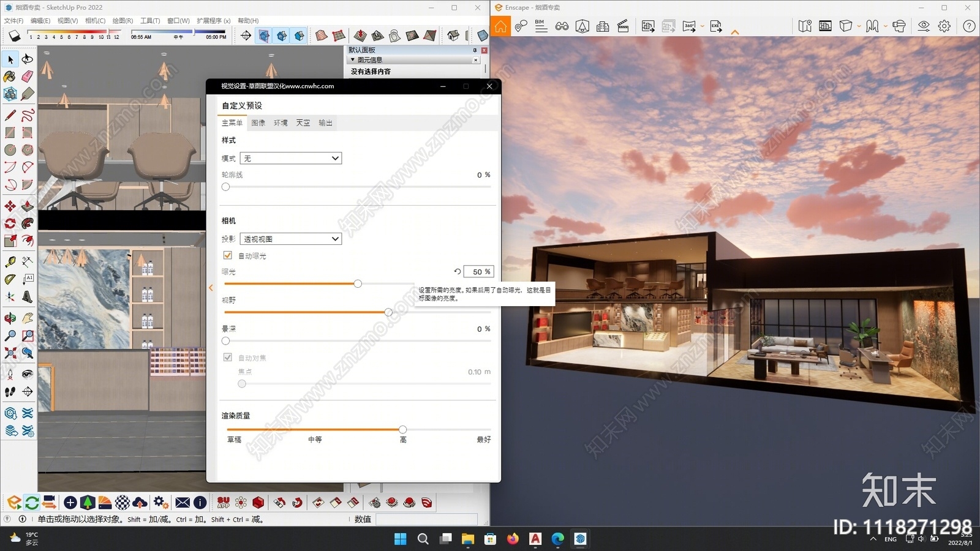Image resolution: width=980 pixels, height=551 pixels.
Task: Open the projection dropdown 透视视图
Action: 291,239
